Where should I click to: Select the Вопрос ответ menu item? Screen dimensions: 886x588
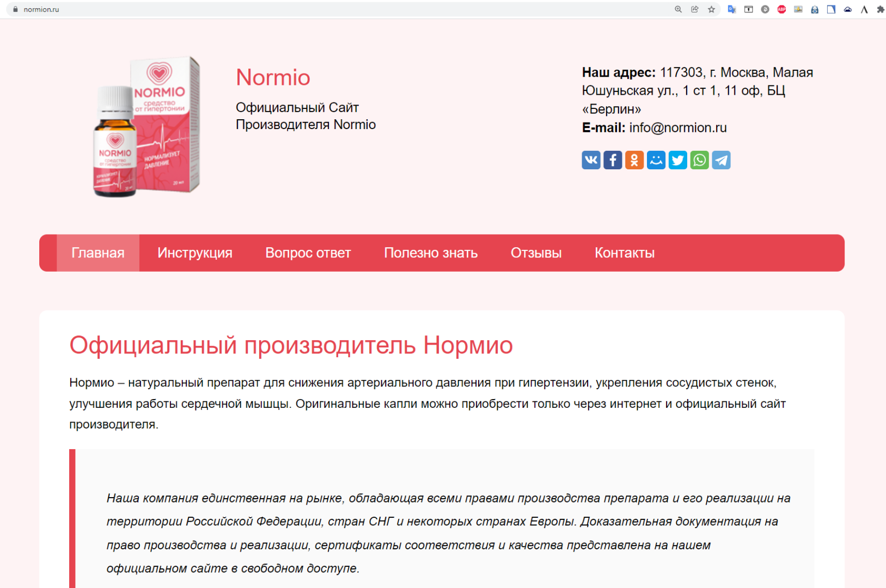pyautogui.click(x=308, y=253)
